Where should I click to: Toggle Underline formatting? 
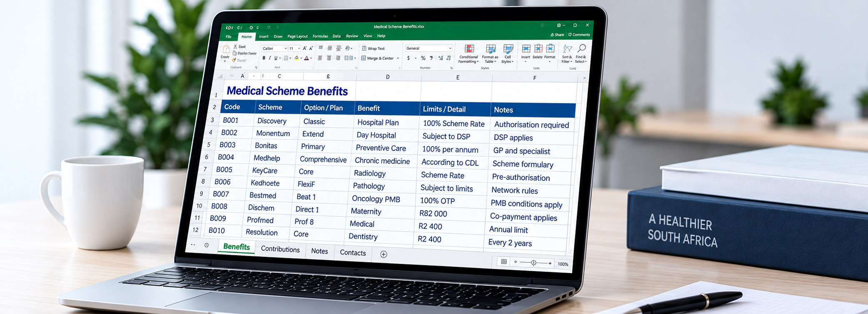276,58
